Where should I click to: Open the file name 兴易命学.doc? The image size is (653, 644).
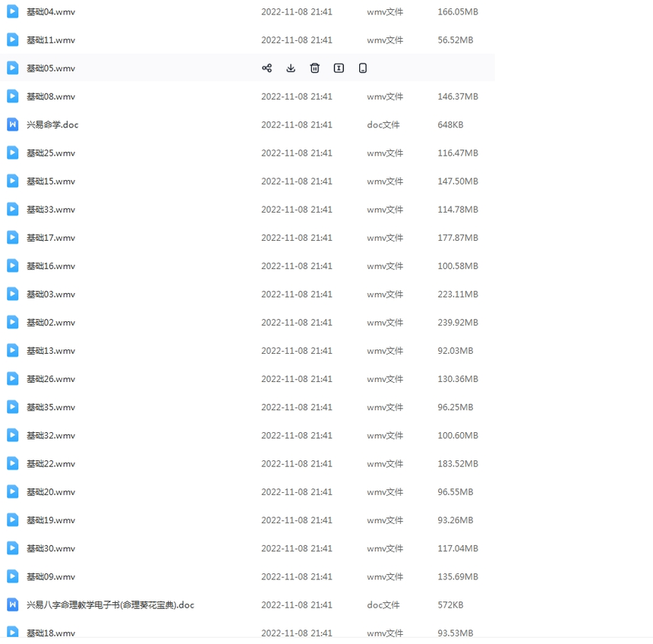(x=52, y=125)
